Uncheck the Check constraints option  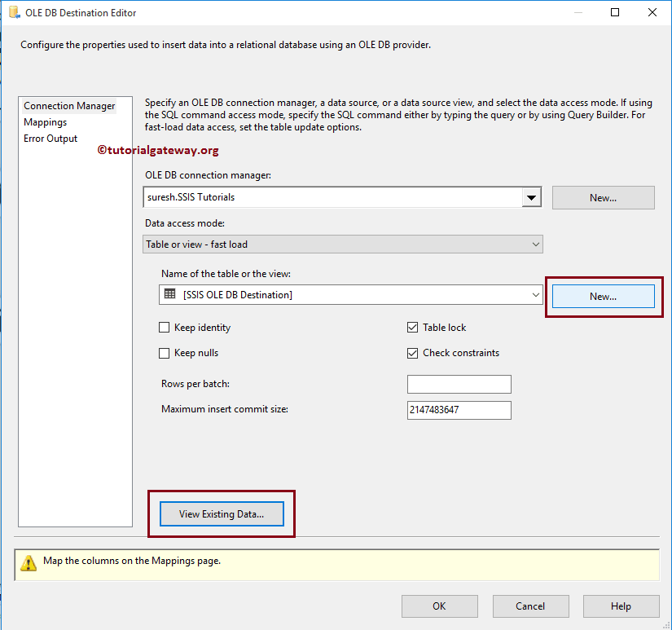pyautogui.click(x=412, y=353)
